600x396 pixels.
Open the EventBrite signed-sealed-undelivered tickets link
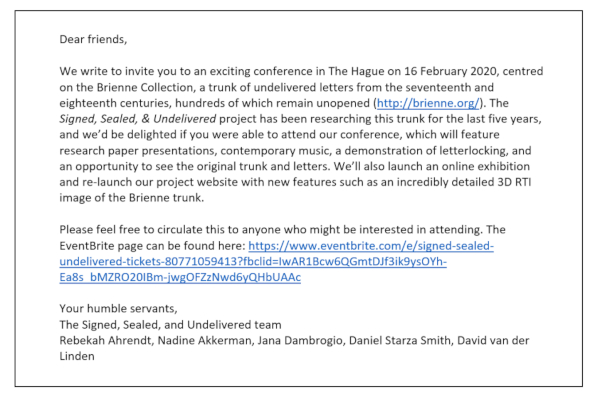(276, 261)
